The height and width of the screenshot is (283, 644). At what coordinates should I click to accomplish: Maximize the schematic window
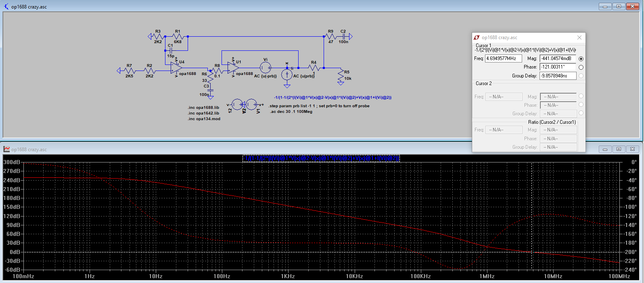(x=619, y=6)
